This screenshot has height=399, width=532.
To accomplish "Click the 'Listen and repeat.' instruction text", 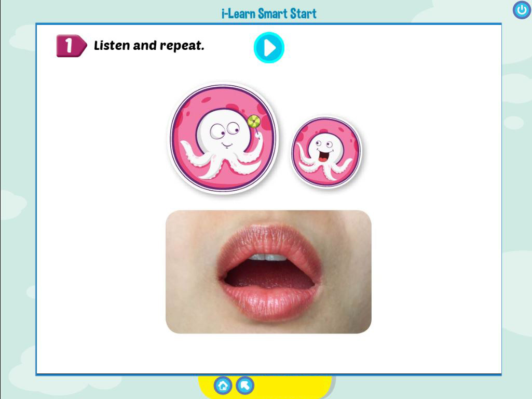I will click(x=149, y=46).
